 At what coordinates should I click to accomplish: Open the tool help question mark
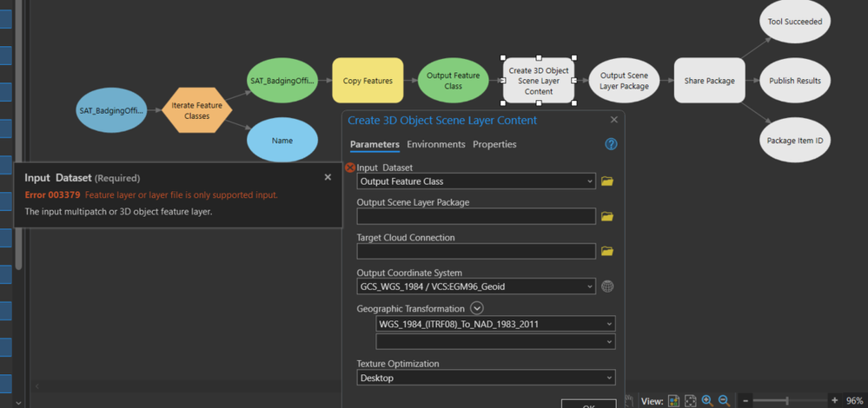611,144
